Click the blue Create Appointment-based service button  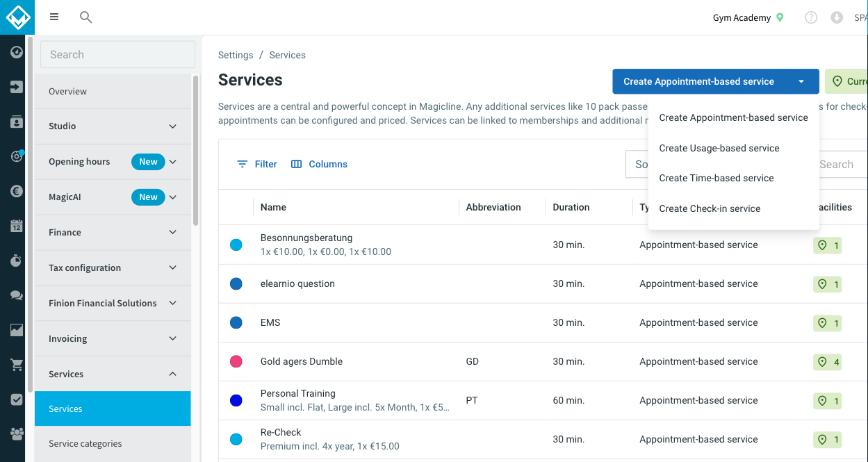pos(698,81)
